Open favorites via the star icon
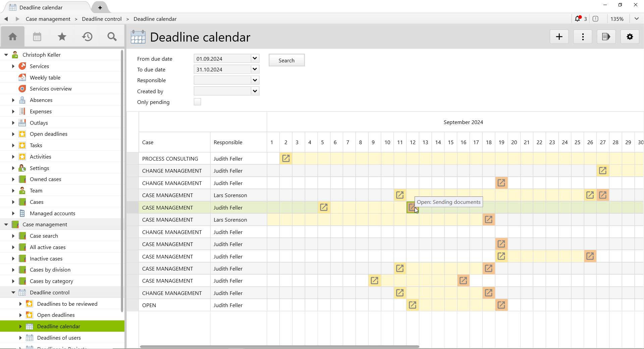The image size is (644, 349). (62, 37)
